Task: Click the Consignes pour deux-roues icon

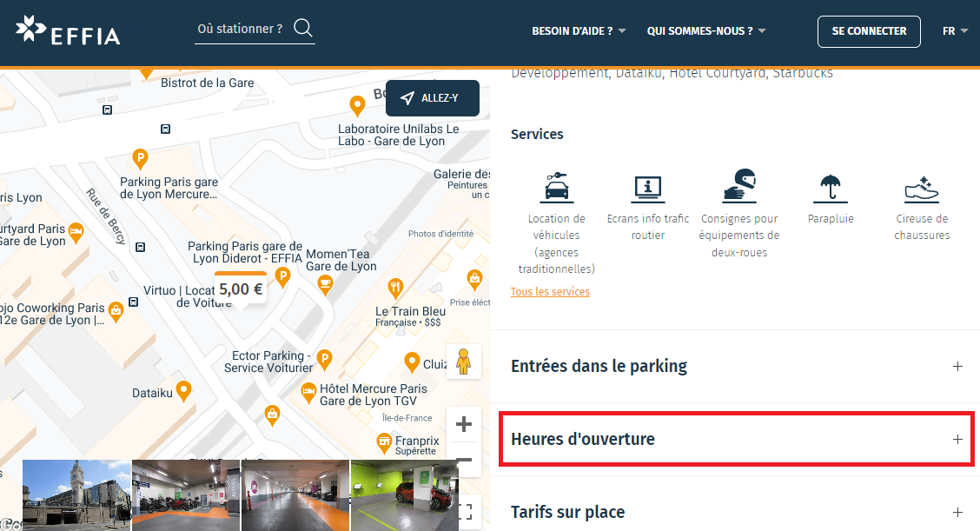Action: (x=739, y=186)
